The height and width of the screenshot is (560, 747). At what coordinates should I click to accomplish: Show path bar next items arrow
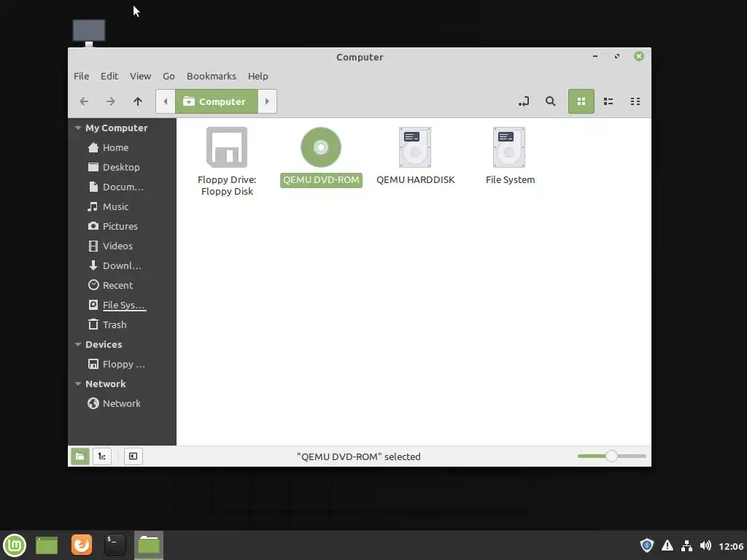pyautogui.click(x=267, y=101)
